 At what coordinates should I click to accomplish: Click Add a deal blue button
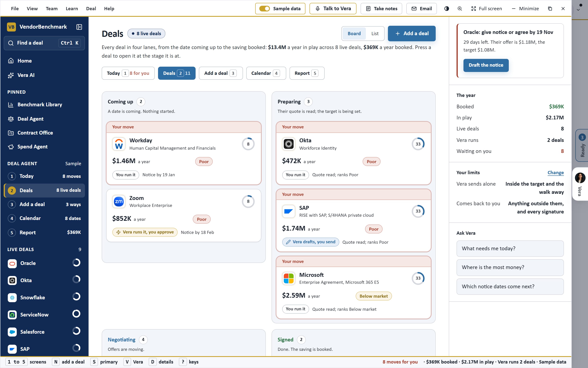[412, 33]
